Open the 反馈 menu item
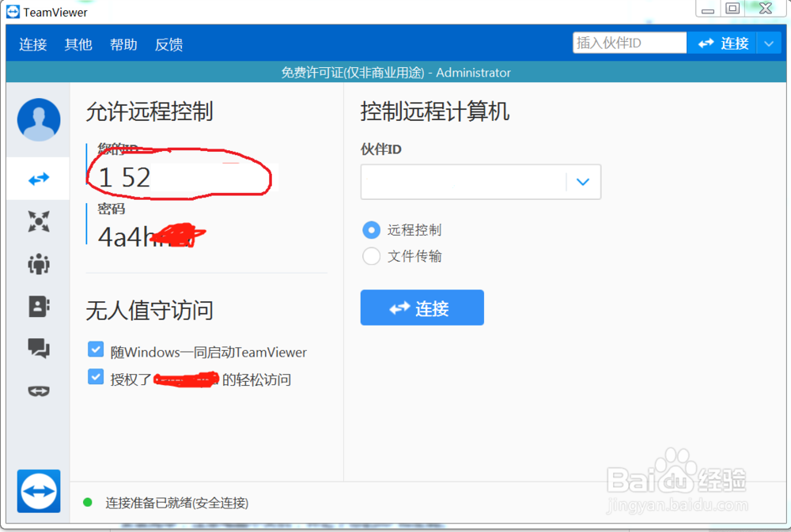This screenshot has width=791, height=532. coord(168,44)
